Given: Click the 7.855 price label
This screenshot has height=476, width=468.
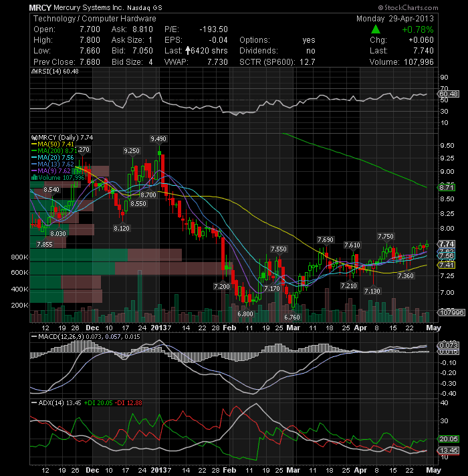Looking at the screenshot, I should [45, 245].
